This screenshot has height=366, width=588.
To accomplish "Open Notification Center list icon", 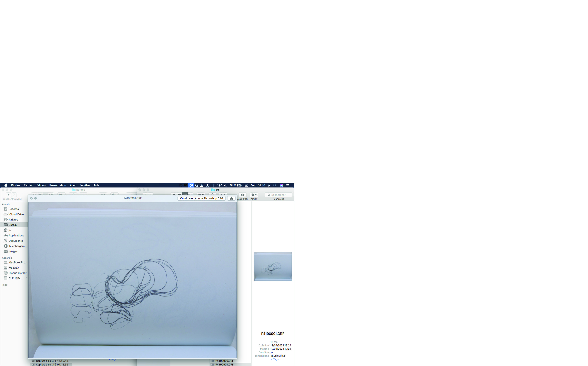I will pos(288,185).
